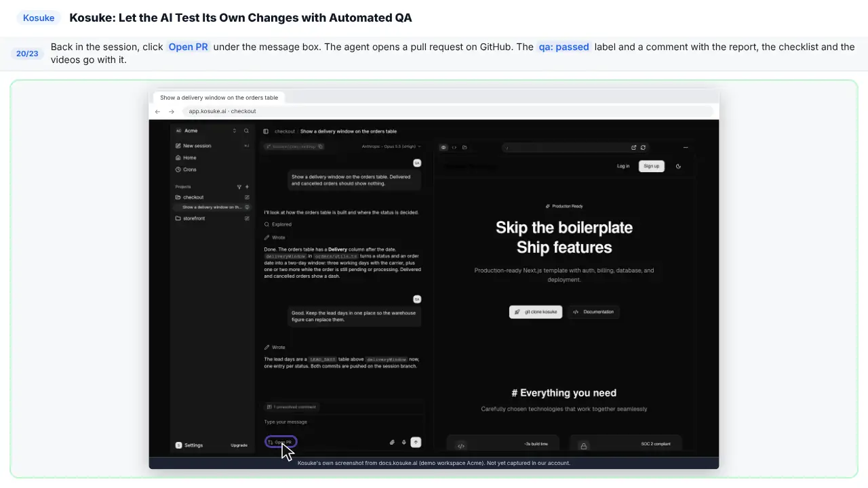Toggle dark mode with the moon icon

[x=678, y=166]
